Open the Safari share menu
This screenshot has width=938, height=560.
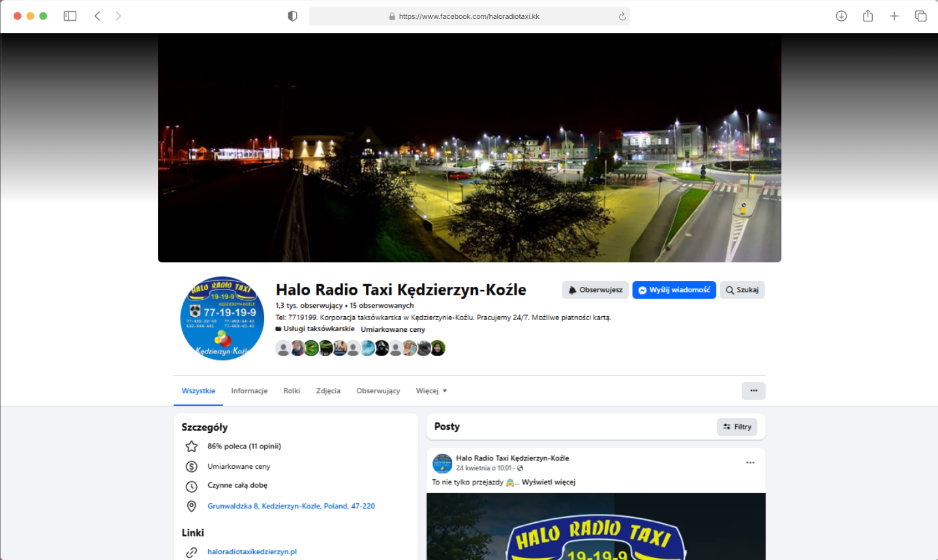click(x=868, y=16)
